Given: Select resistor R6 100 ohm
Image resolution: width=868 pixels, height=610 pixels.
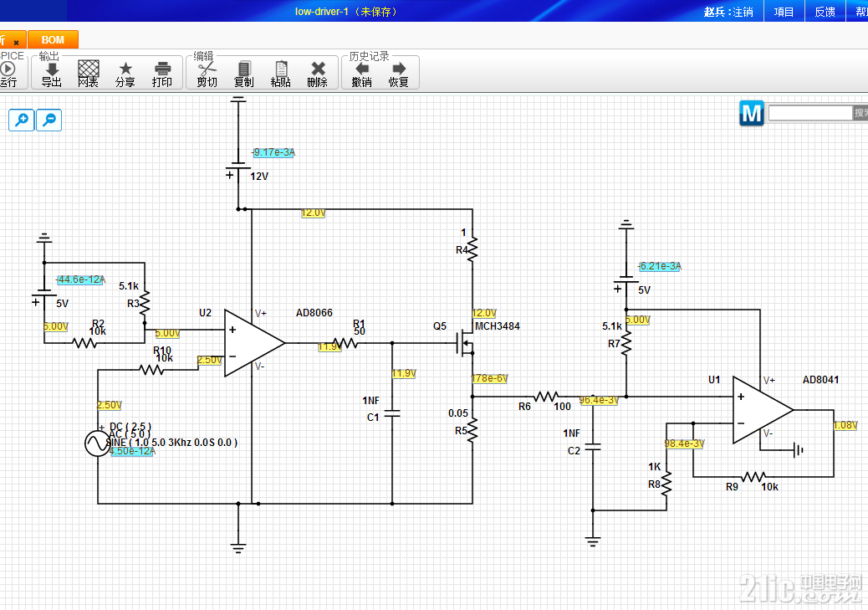Looking at the screenshot, I should point(546,397).
